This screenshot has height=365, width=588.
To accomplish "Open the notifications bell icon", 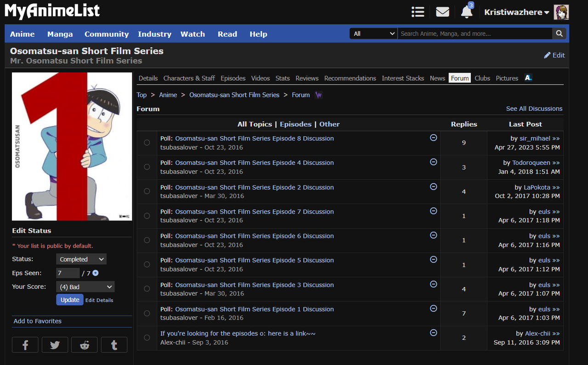I will [x=467, y=12].
